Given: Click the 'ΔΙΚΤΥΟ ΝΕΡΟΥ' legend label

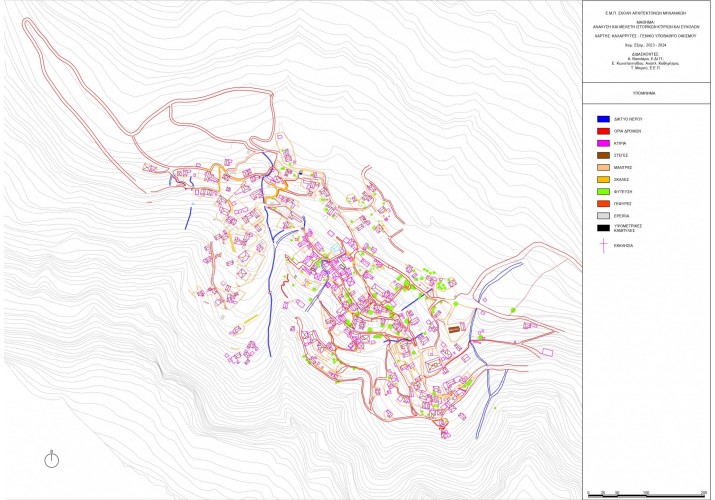Looking at the screenshot, I should [628, 119].
